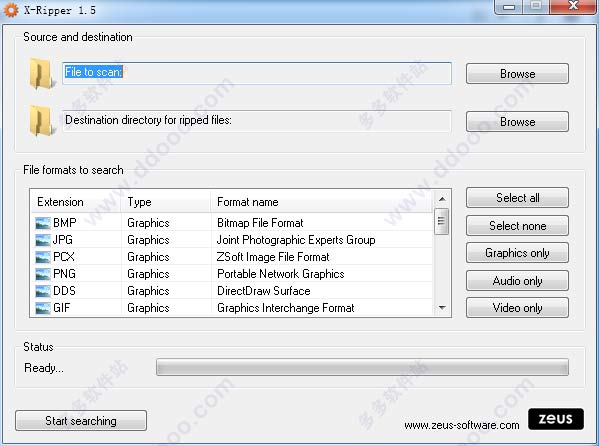Select the GIF extension row text
This screenshot has width=599, height=446.
pos(62,308)
